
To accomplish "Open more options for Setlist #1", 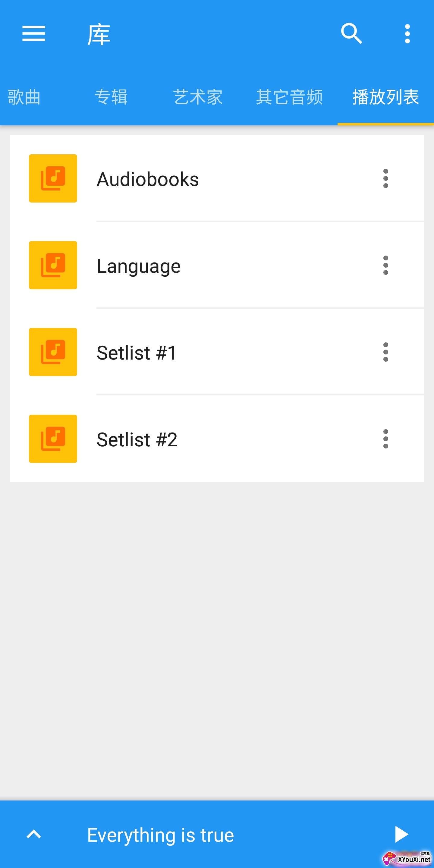I will click(x=385, y=352).
